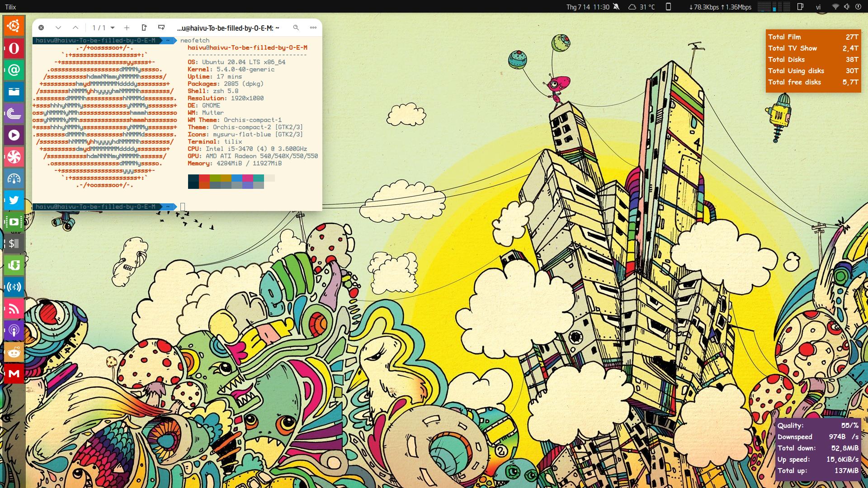868x488 pixels.
Task: Open the Wi-Fi status icon
Action: (835, 7)
